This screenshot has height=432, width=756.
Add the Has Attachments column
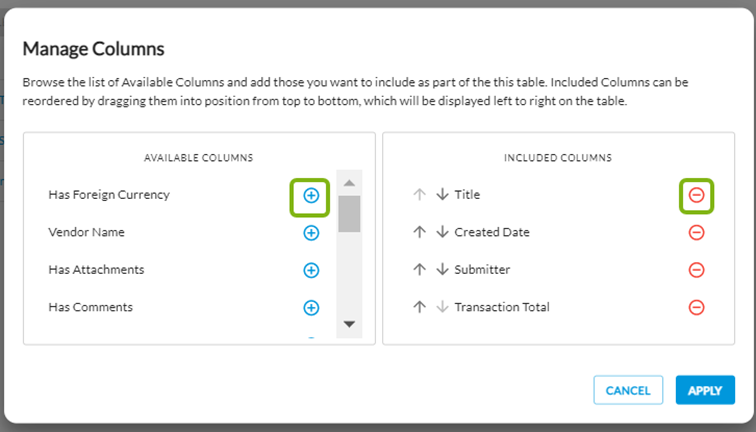click(311, 270)
